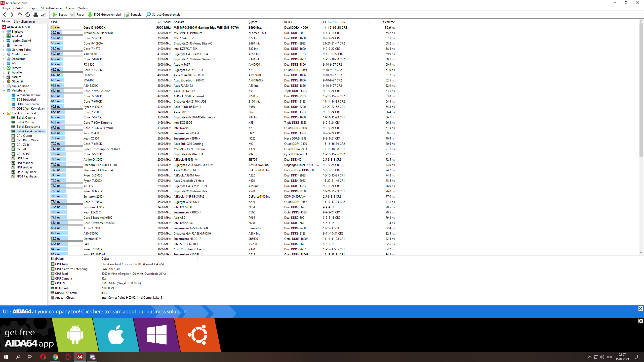Click Sürücü Güncellemeleri toolbar button
Viewport: 644px width, 362px height.
point(164,15)
